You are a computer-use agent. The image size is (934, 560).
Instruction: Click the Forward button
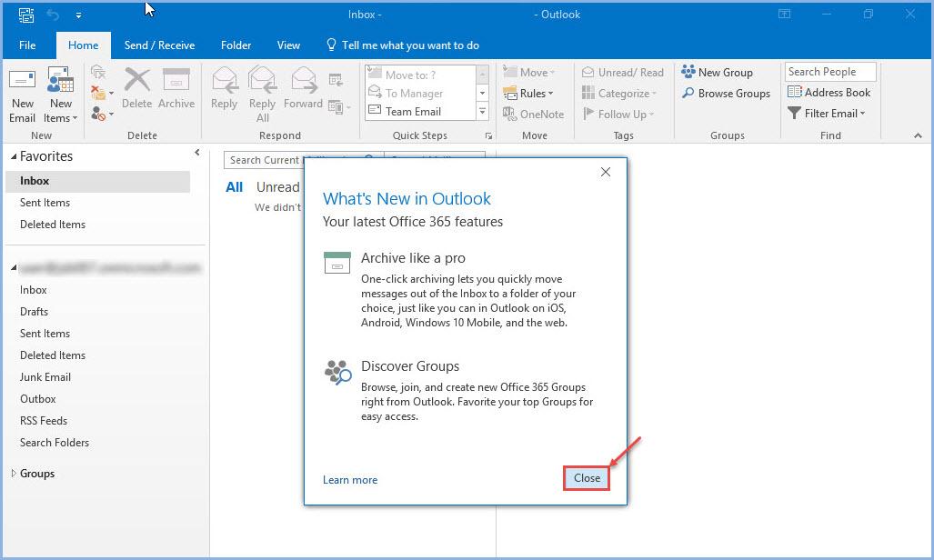coord(303,89)
